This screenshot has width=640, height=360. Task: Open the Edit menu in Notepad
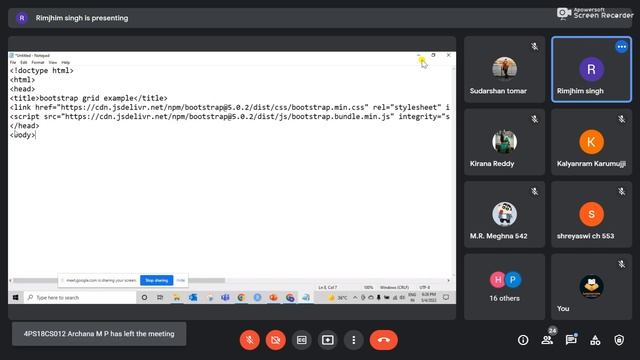(x=24, y=62)
